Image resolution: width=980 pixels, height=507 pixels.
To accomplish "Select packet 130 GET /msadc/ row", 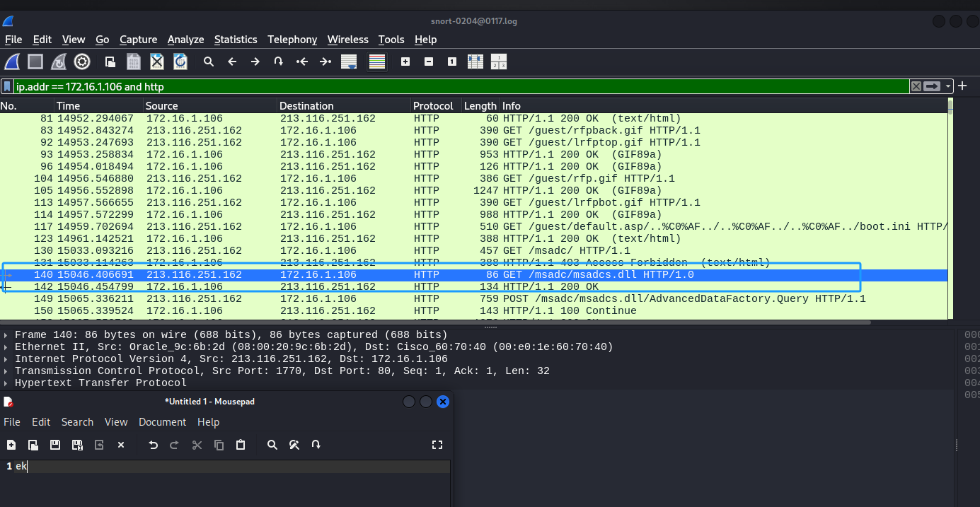I will tap(473, 251).
